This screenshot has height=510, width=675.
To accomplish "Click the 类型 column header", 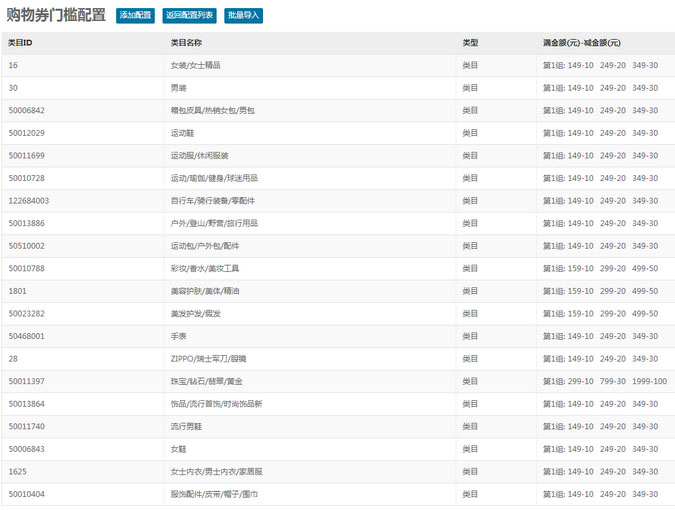I will click(x=470, y=43).
